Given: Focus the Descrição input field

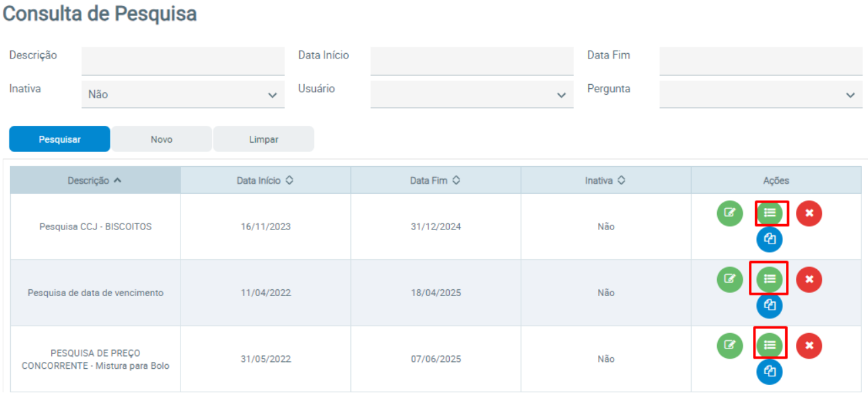Looking at the screenshot, I should [183, 61].
